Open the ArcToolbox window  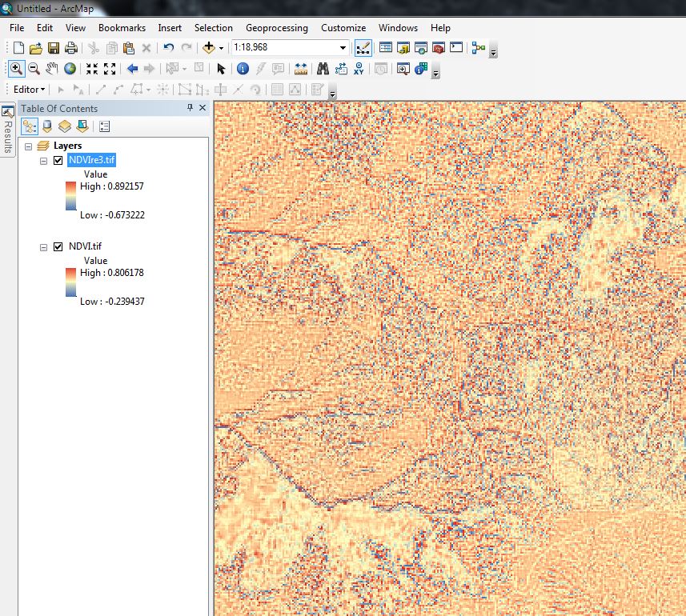439,48
